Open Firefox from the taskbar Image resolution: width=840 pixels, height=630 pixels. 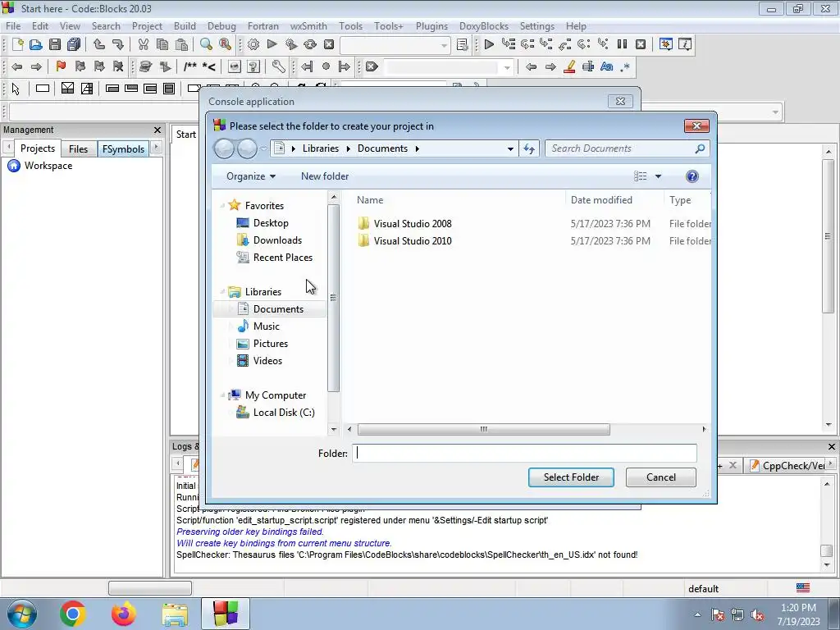pyautogui.click(x=124, y=614)
